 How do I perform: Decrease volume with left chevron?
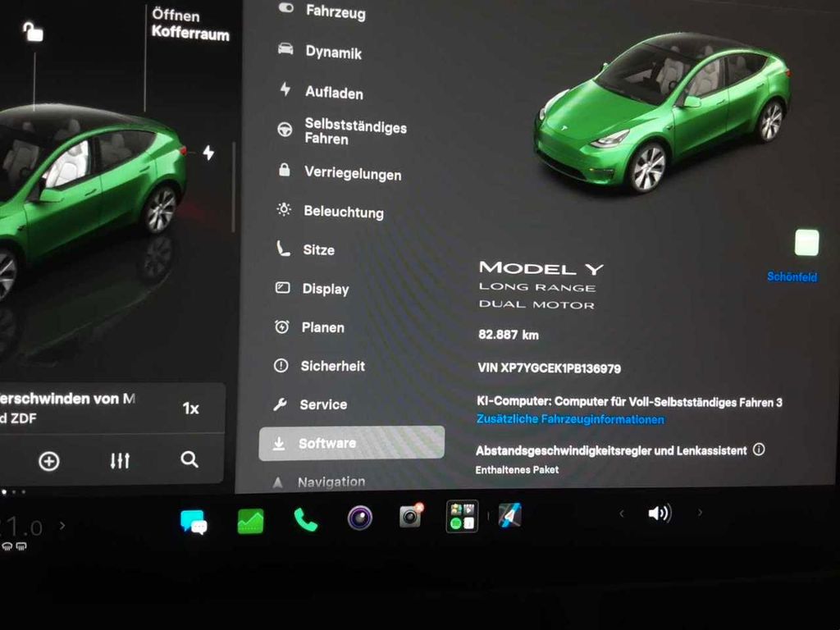(x=622, y=514)
